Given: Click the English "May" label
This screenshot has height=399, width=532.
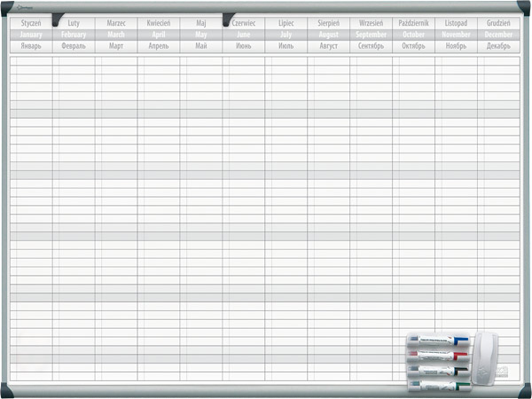Looking at the screenshot, I should [201, 35].
